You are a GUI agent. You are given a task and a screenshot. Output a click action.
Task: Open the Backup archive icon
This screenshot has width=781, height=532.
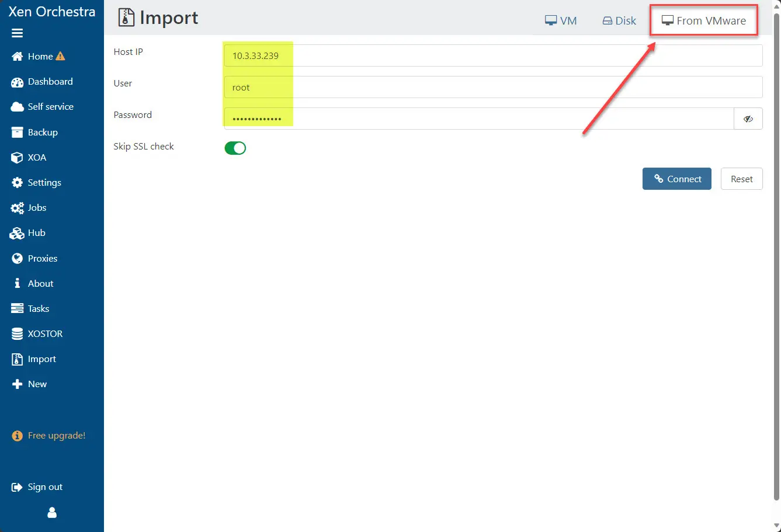[18, 133]
